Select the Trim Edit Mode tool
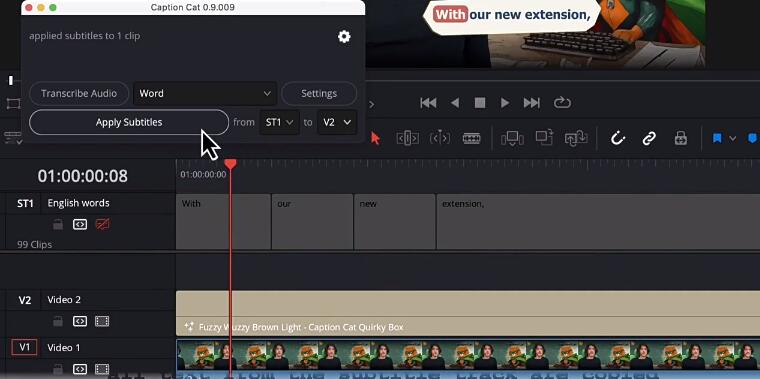Image resolution: width=760 pixels, height=379 pixels. (408, 138)
